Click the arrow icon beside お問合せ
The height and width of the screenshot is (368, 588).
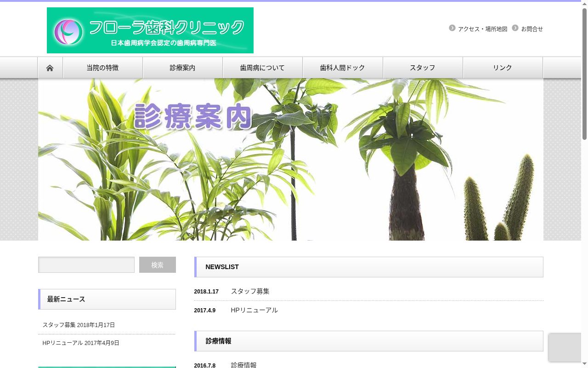(x=515, y=28)
